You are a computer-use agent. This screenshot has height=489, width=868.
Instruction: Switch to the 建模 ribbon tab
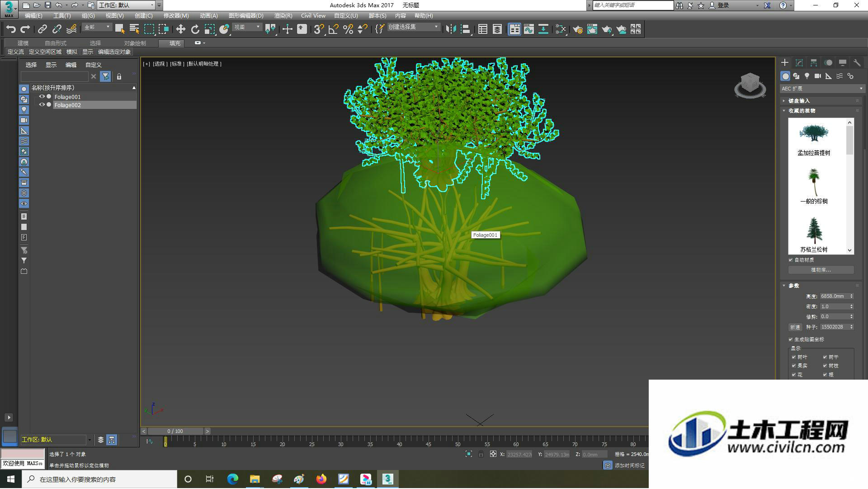[x=23, y=43]
